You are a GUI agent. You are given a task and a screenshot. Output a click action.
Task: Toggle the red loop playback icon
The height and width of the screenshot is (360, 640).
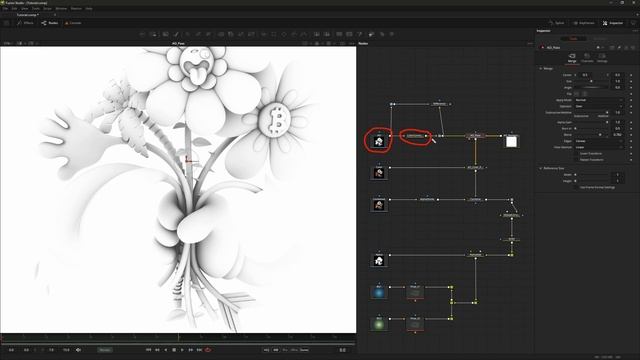click(208, 350)
